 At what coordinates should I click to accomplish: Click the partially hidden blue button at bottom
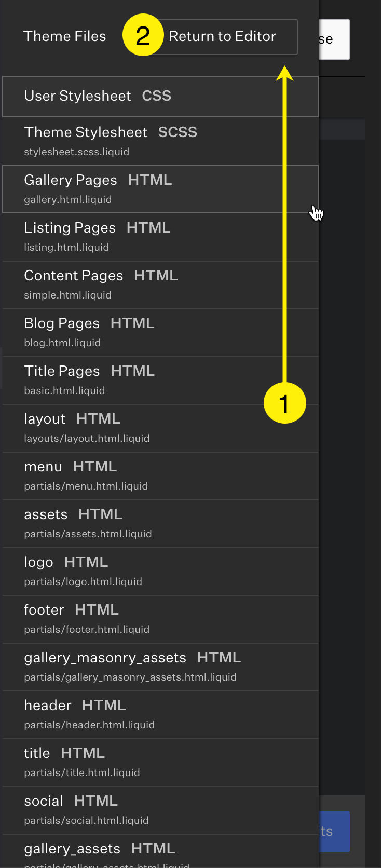[334, 832]
